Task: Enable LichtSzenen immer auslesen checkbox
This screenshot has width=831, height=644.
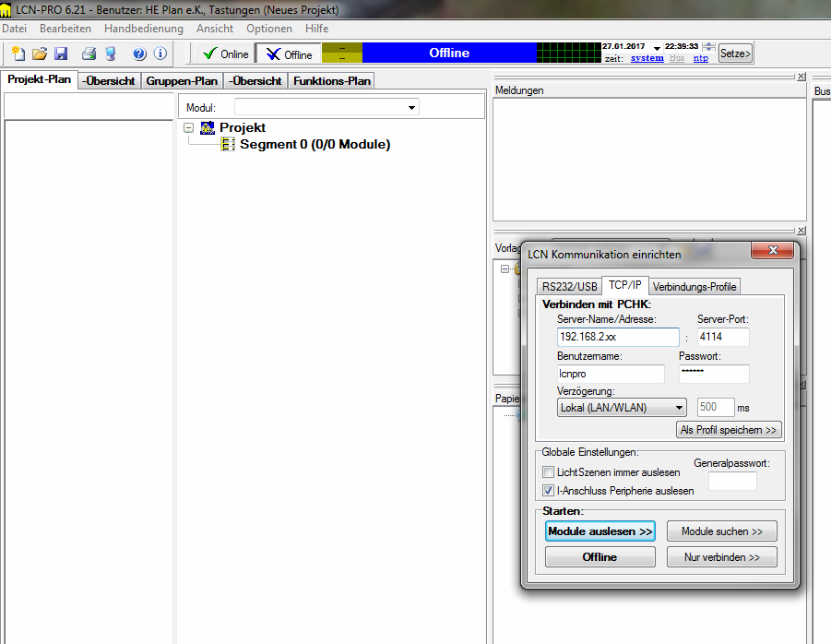Action: click(x=549, y=472)
